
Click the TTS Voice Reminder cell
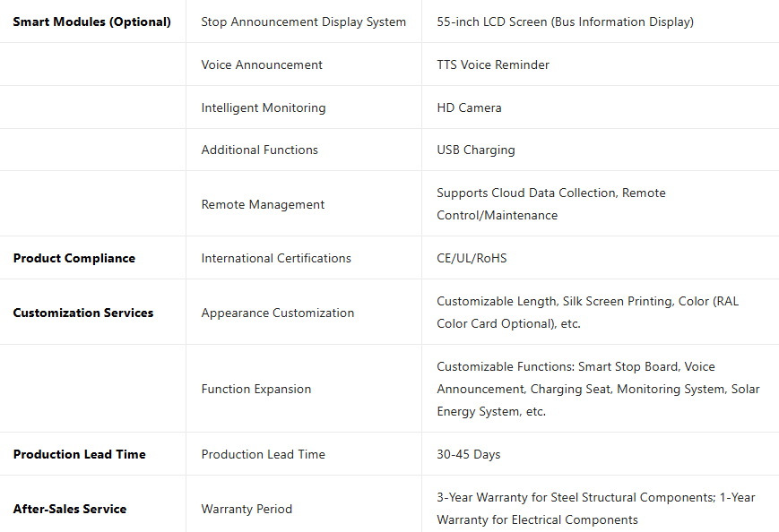(493, 64)
